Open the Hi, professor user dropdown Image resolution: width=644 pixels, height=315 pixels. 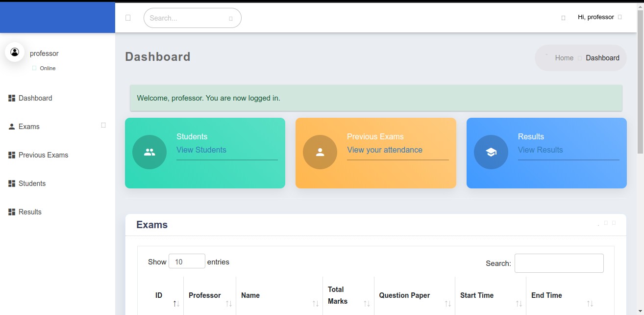(x=599, y=17)
